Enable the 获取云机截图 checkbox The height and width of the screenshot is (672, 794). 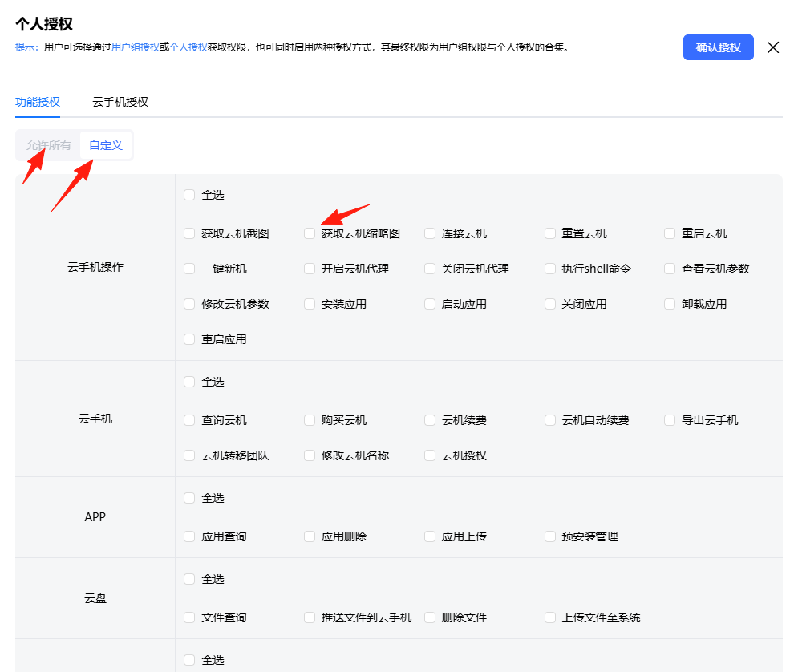coord(189,233)
